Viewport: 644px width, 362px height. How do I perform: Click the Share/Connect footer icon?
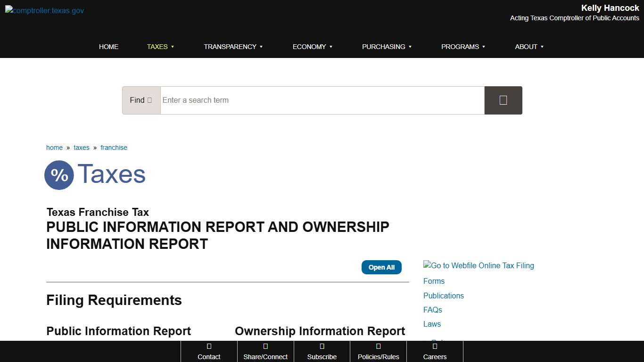(265, 347)
